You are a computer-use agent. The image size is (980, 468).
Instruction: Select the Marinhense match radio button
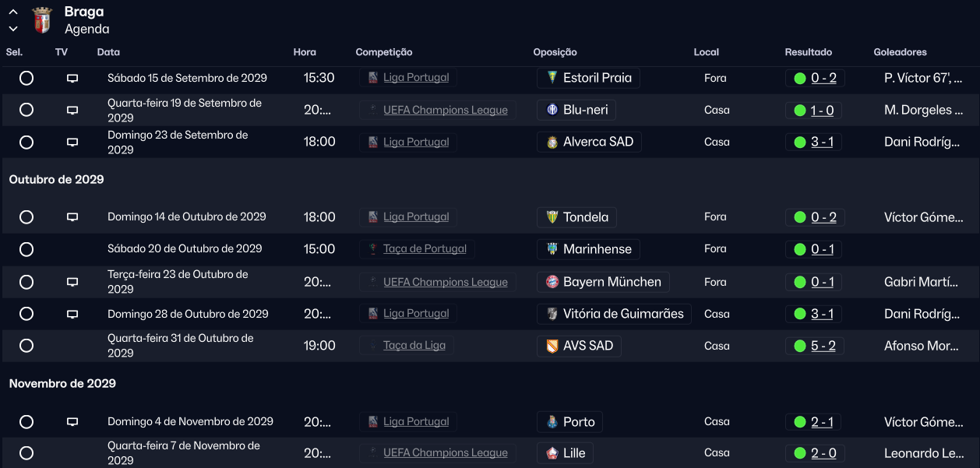click(26, 249)
